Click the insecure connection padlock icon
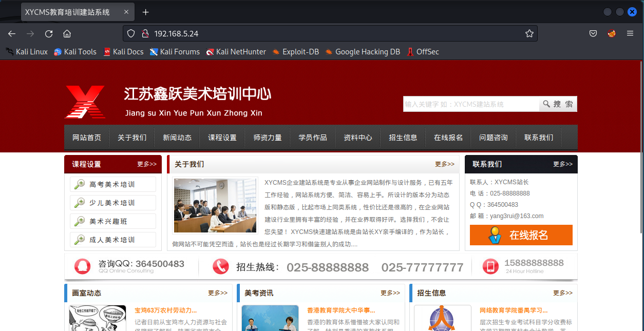Image resolution: width=644 pixels, height=331 pixels. pyautogui.click(x=145, y=33)
